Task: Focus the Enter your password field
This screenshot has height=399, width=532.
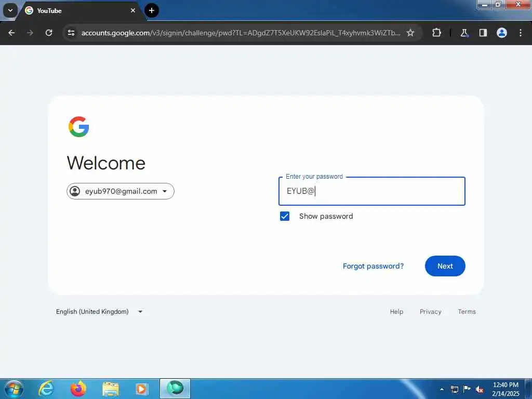Action: [x=372, y=191]
